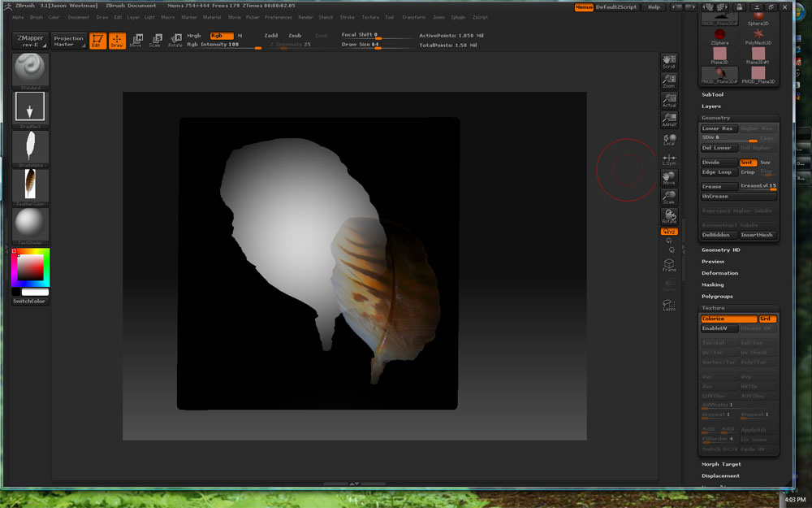
Task: Toggle the Grd gradient option
Action: (767, 319)
